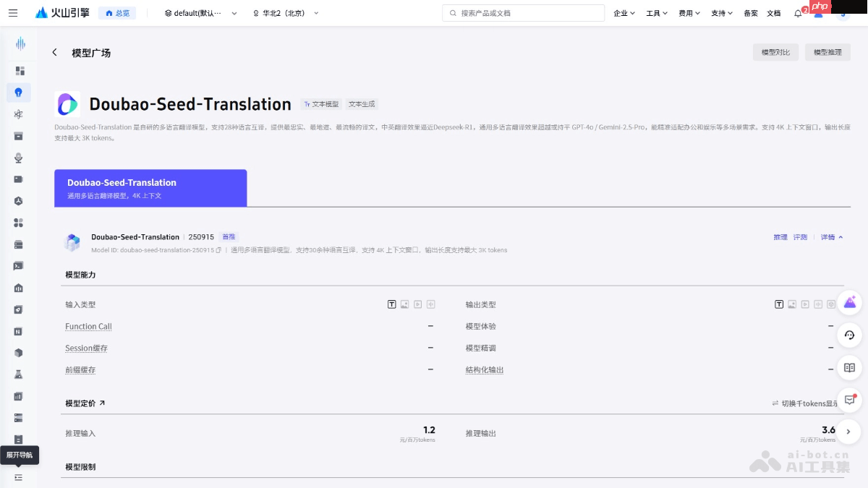Select the Doubao-Seed-Translation highlighted version card

tap(150, 187)
